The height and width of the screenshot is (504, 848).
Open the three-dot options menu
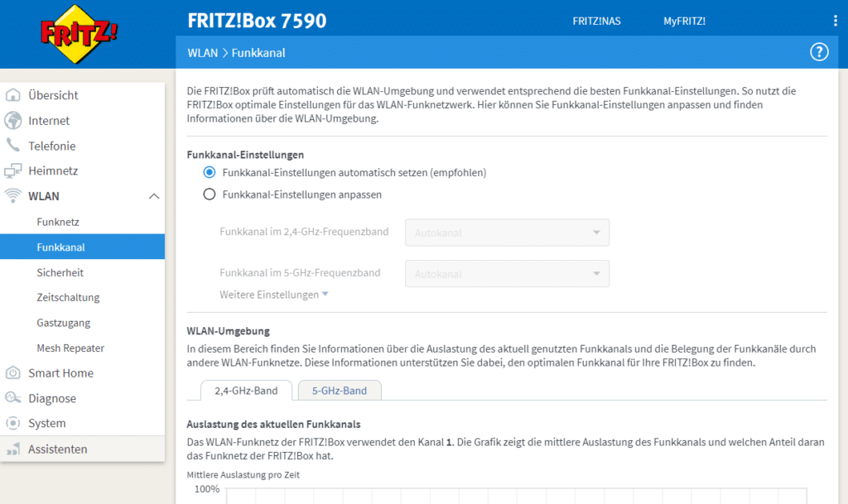(x=835, y=21)
